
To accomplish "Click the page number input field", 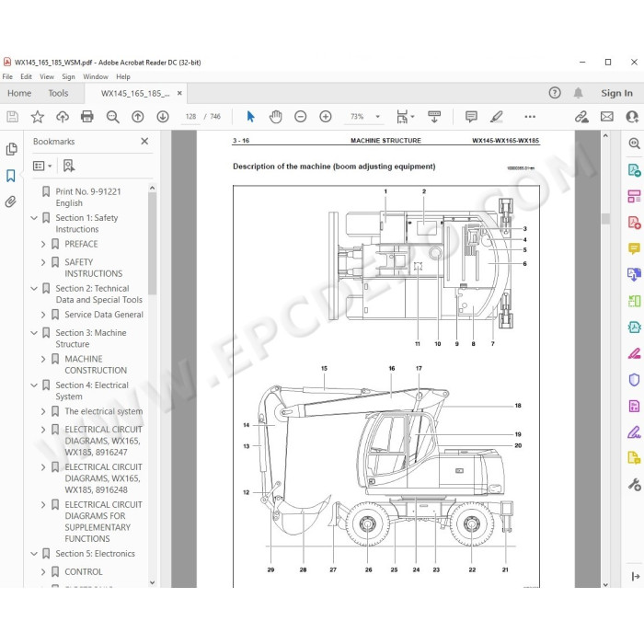I will click(x=190, y=117).
